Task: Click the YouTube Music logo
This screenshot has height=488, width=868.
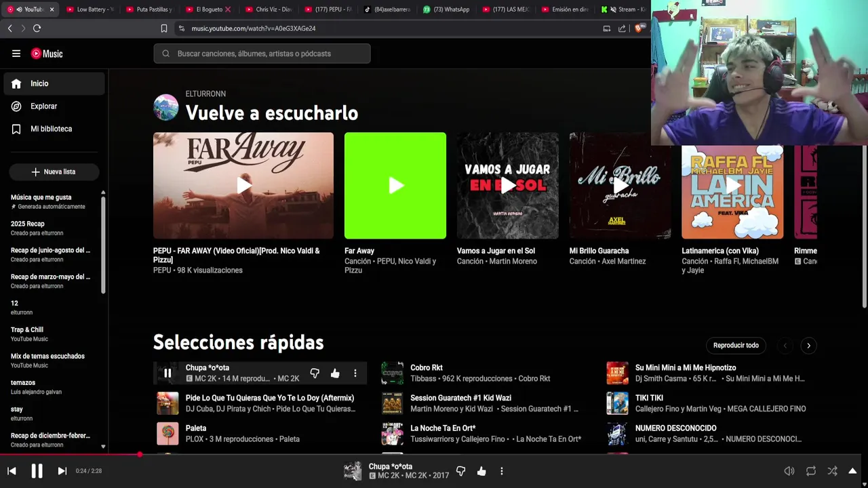Action: [47, 54]
